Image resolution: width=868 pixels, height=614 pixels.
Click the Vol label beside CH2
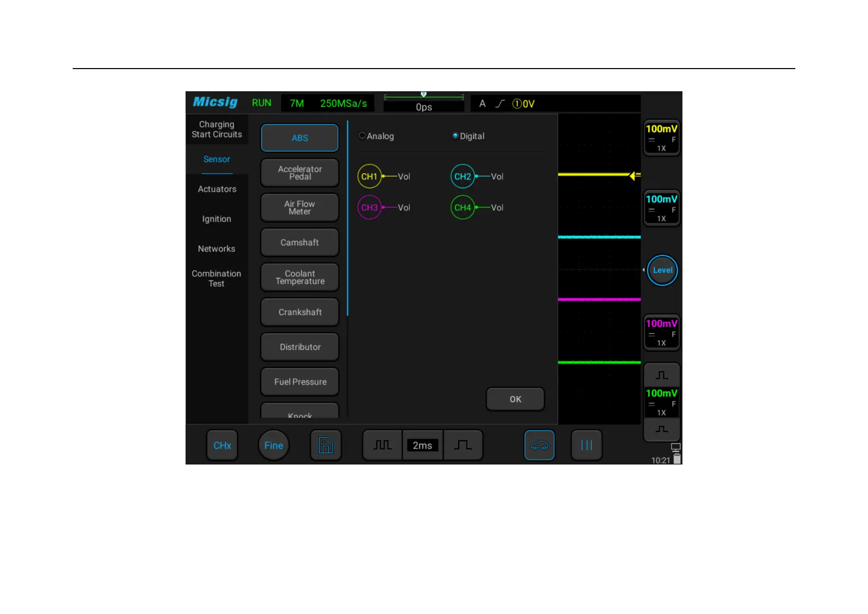497,176
